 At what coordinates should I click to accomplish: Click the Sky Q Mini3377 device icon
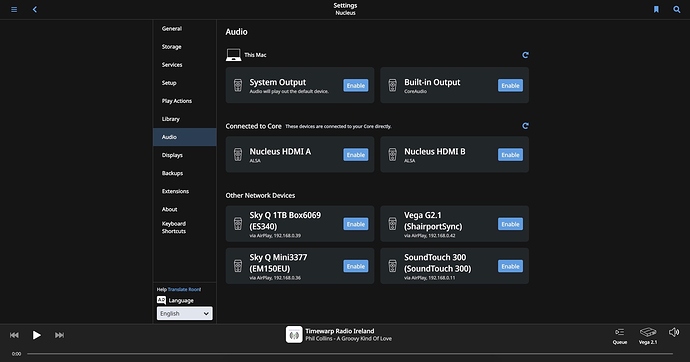pyautogui.click(x=238, y=266)
